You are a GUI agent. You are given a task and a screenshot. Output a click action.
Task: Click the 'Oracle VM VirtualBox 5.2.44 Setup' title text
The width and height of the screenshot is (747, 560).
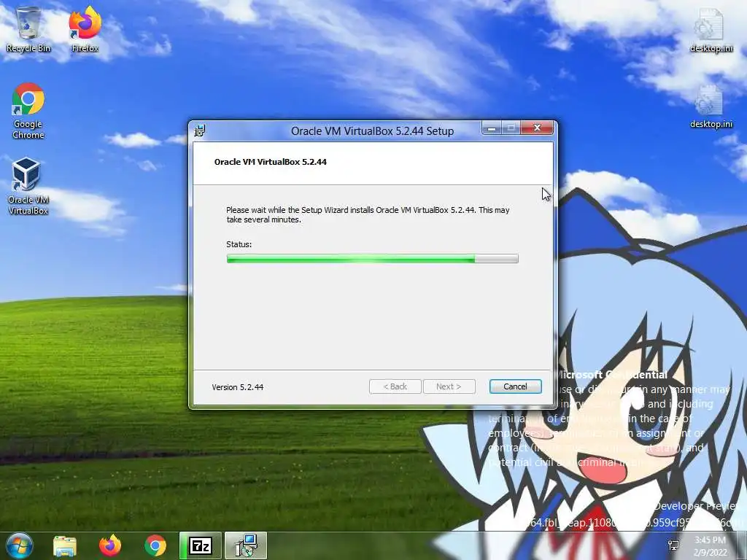click(372, 131)
